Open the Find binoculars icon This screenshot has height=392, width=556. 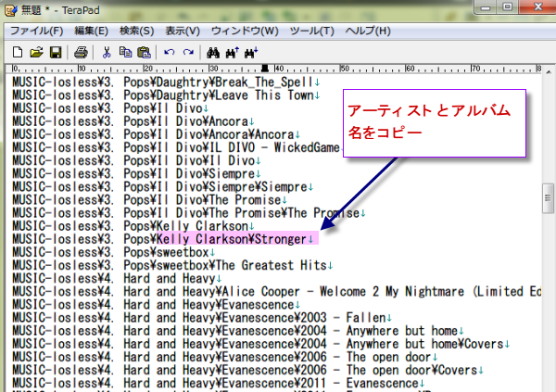[212, 52]
